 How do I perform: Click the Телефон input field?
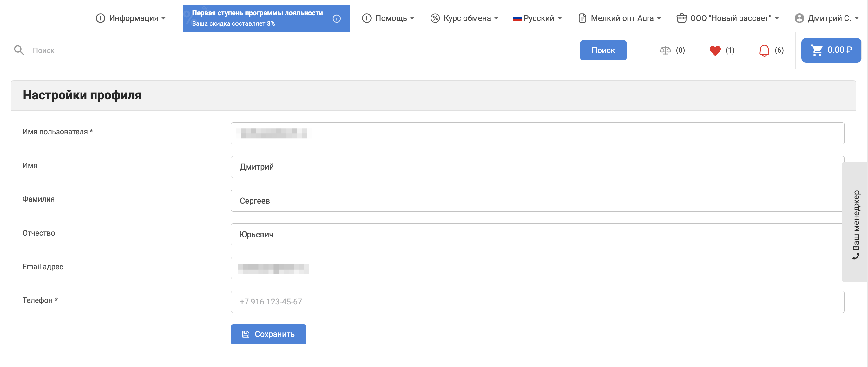pos(537,302)
